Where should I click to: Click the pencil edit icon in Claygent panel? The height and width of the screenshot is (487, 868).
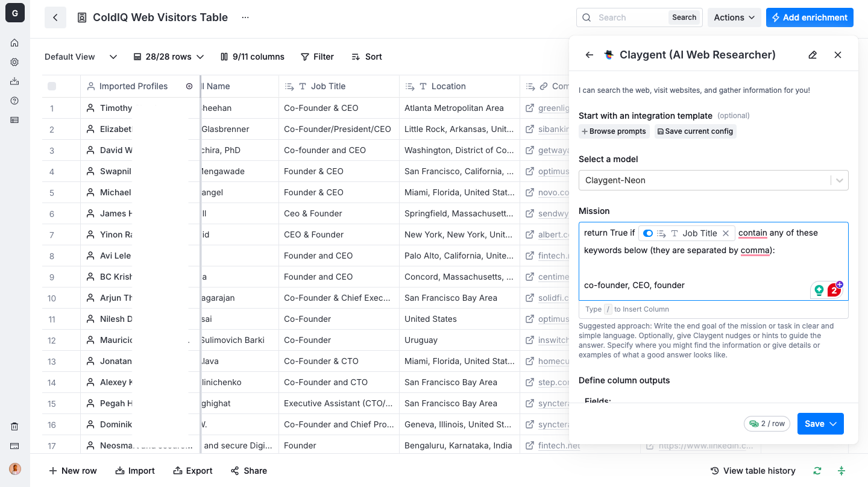813,55
